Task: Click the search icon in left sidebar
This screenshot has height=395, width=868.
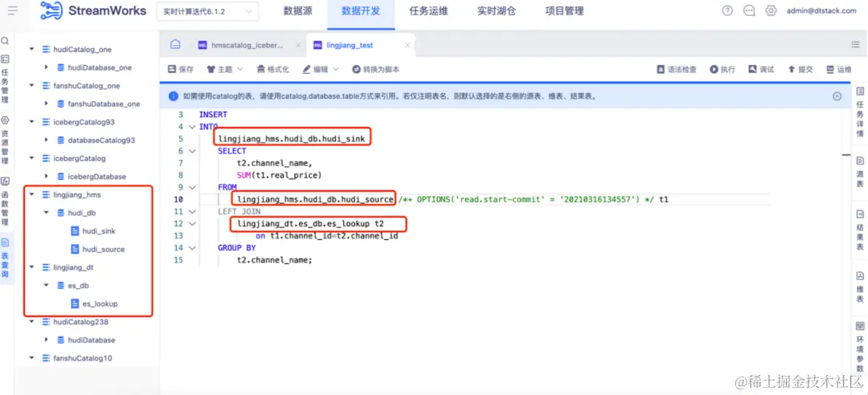Action: coord(5,41)
